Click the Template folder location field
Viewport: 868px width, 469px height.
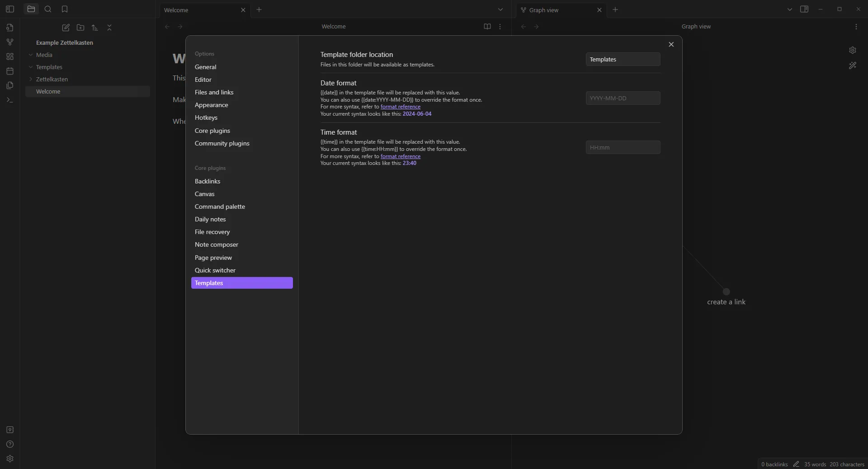tap(623, 59)
